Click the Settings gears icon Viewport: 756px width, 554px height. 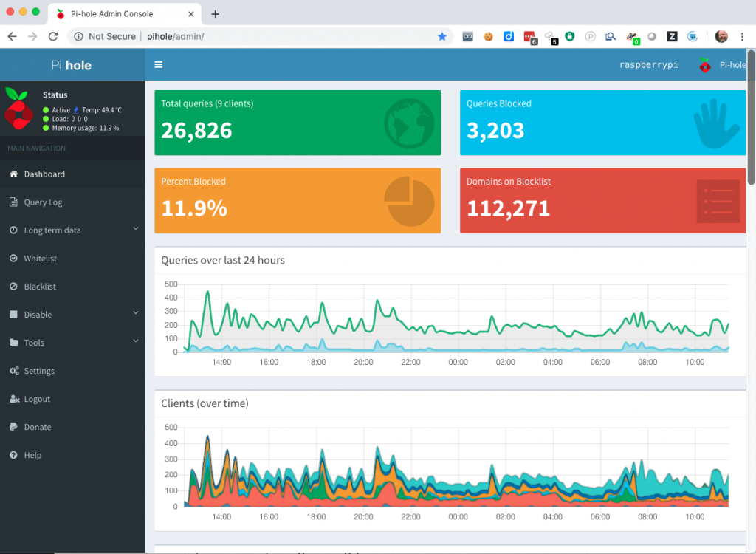(x=15, y=371)
